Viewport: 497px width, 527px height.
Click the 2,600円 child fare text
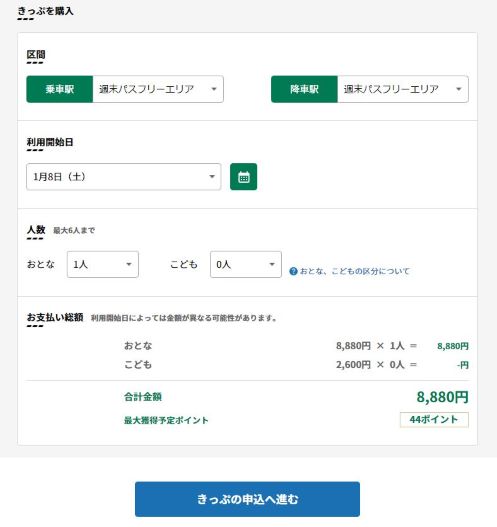(353, 365)
